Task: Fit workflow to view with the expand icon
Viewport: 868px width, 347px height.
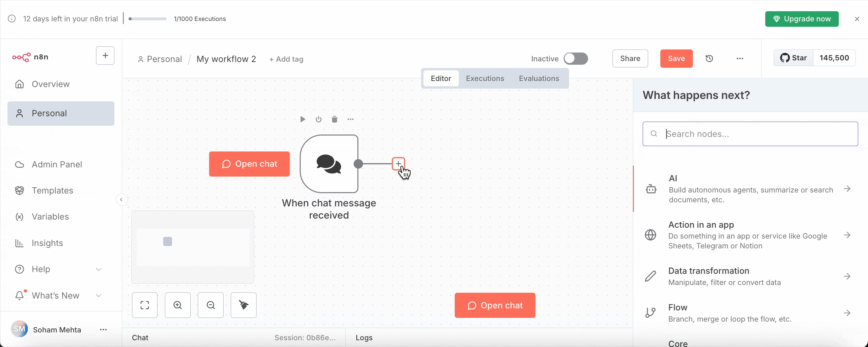Action: pos(145,305)
